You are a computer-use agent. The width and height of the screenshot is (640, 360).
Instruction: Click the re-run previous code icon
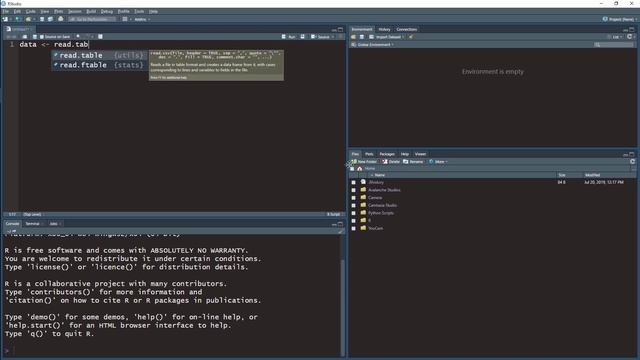[x=302, y=37]
